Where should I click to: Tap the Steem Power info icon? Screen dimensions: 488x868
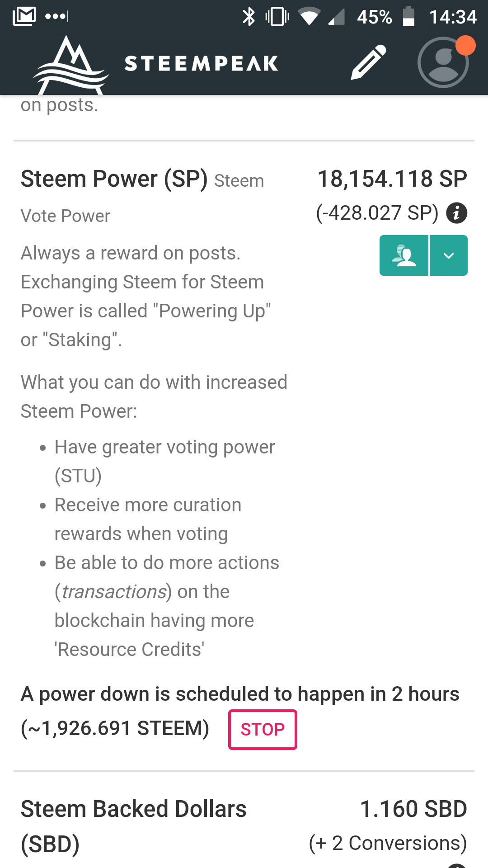[456, 213]
